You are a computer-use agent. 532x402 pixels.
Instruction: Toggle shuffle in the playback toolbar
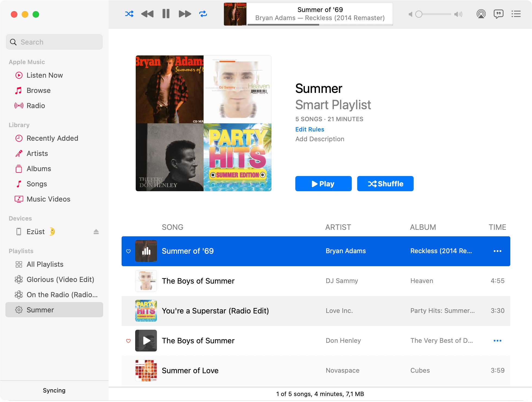(129, 14)
